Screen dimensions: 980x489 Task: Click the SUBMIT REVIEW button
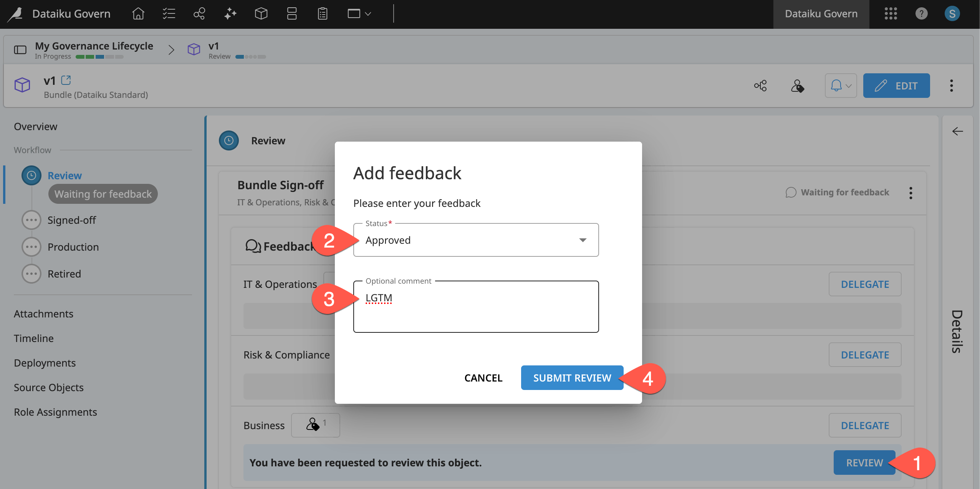pyautogui.click(x=571, y=378)
